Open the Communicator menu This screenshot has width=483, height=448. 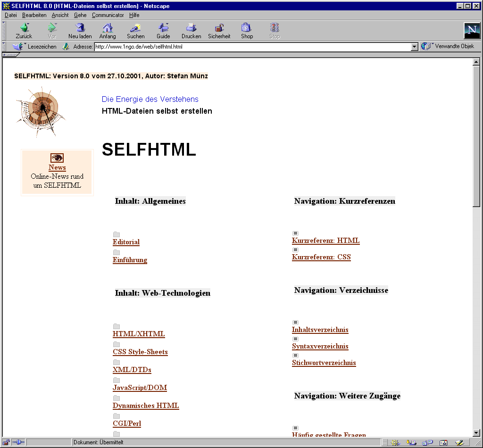pos(108,15)
